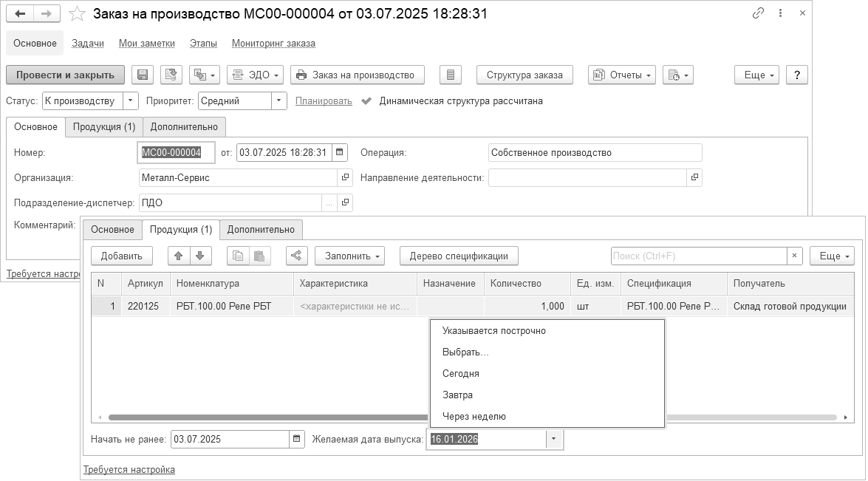Open the 'Заполнить' dropdown menu
Image resolution: width=868 pixels, height=481 pixels.
(x=350, y=256)
